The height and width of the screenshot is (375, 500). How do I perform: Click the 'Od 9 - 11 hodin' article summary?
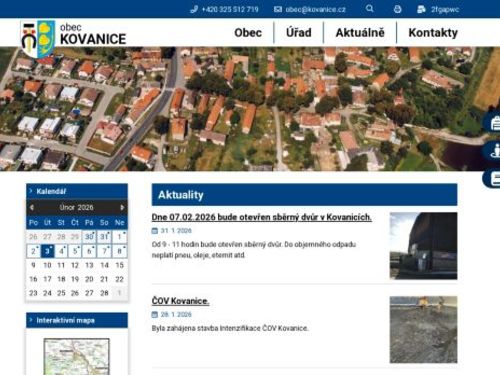254,250
